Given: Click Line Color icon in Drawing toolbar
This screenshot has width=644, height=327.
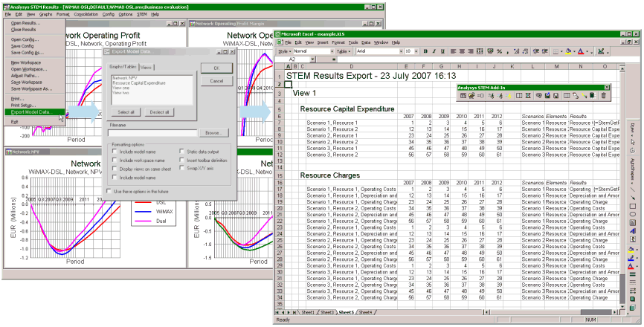Looking at the screenshot, I should [631, 257].
